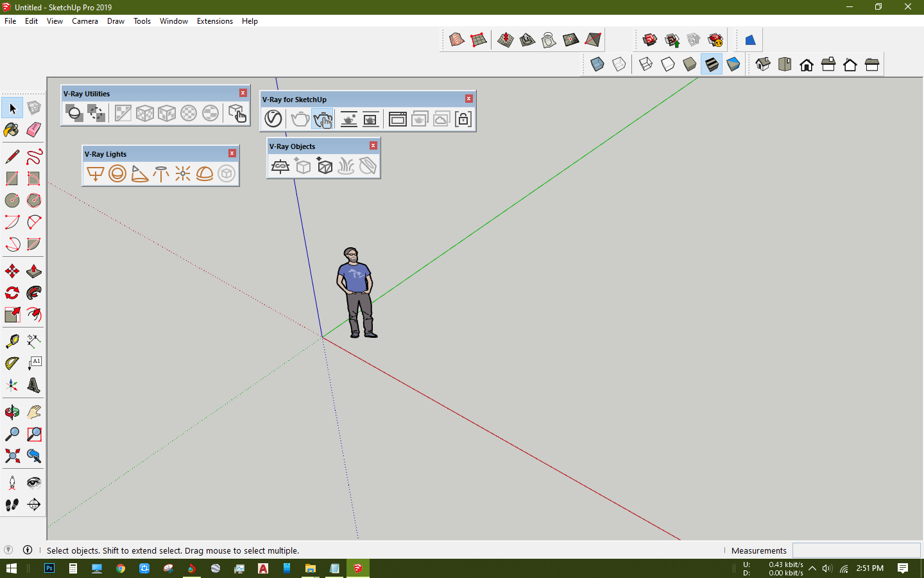Select the Eraser tool
This screenshot has height=578, width=924.
click(34, 130)
